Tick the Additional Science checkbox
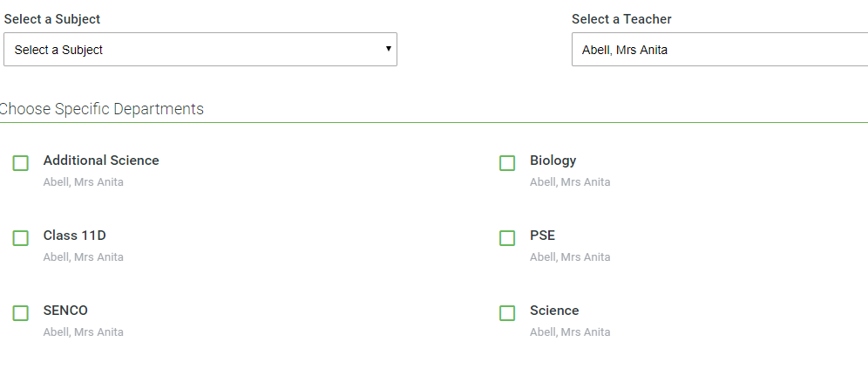Screen dimensions: 868x376 click(21, 163)
